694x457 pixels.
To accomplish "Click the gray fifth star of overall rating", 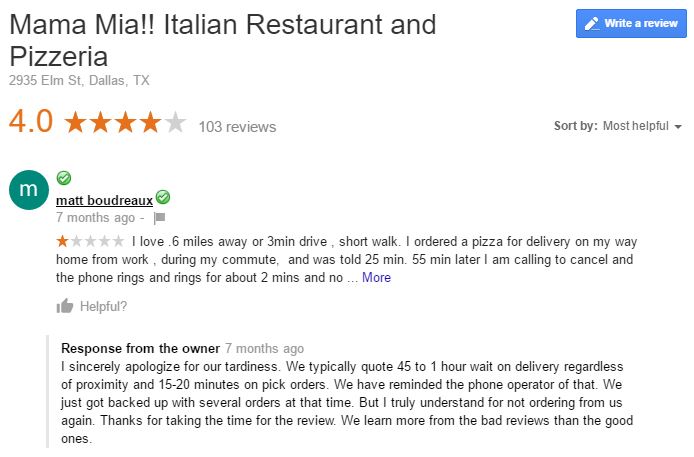I will (x=175, y=123).
